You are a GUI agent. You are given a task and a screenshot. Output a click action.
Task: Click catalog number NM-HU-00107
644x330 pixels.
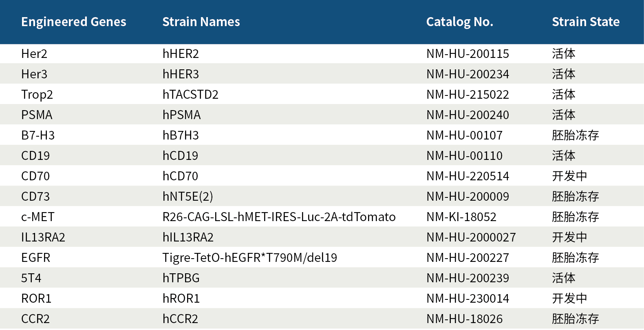pyautogui.click(x=464, y=135)
